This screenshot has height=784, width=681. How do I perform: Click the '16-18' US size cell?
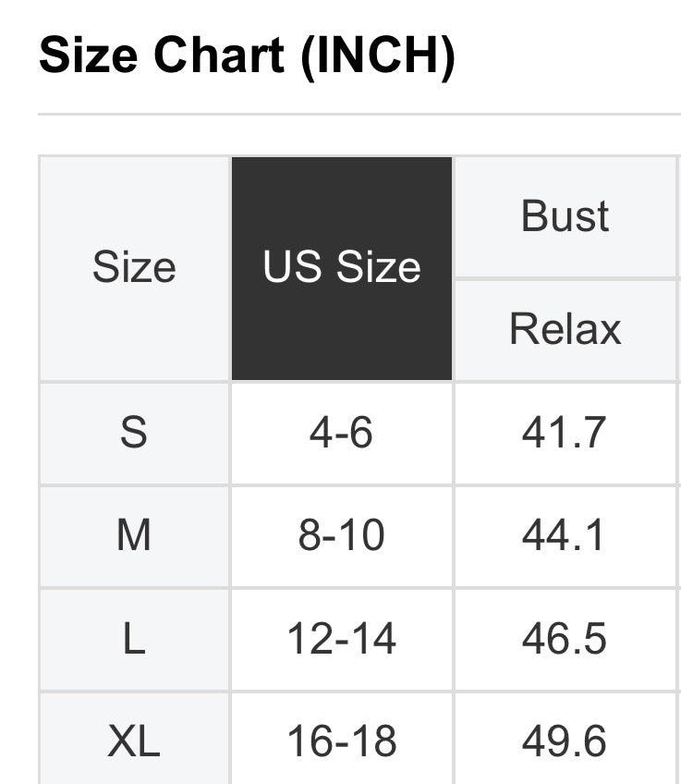point(342,741)
